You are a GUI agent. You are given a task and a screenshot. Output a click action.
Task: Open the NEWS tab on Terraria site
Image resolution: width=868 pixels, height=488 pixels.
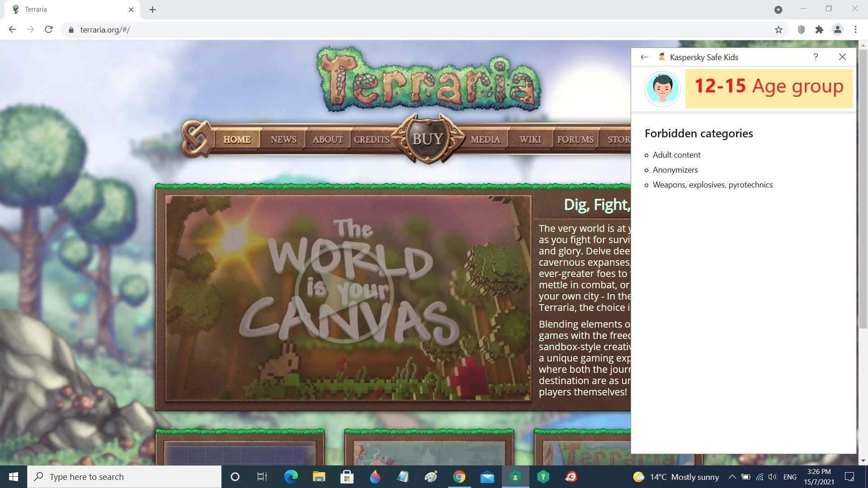pyautogui.click(x=283, y=139)
